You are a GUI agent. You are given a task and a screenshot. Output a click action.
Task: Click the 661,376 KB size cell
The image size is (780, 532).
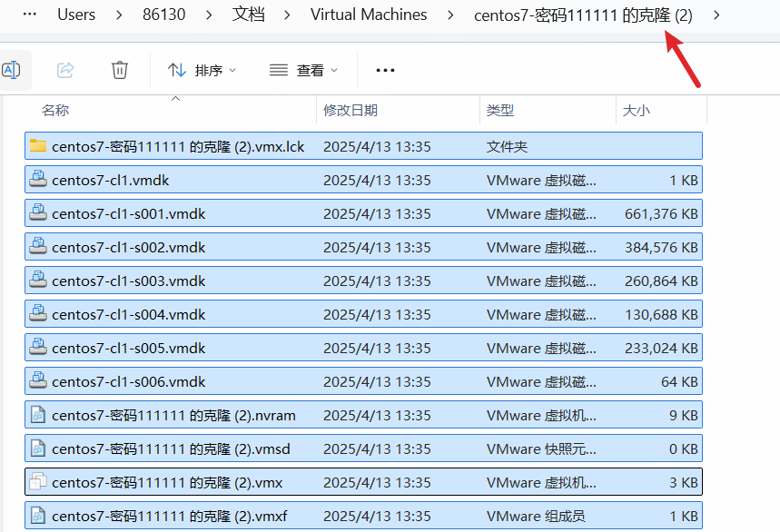click(661, 213)
